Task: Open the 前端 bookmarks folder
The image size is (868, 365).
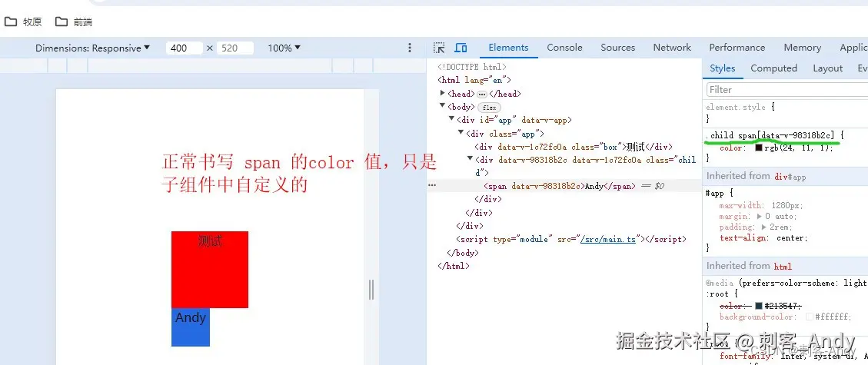Action: tap(74, 22)
